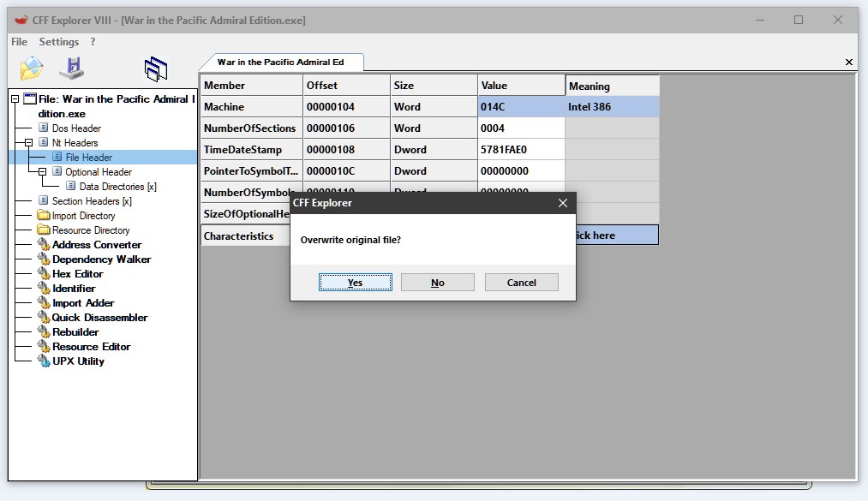Select File Header tree entry

[x=88, y=158]
